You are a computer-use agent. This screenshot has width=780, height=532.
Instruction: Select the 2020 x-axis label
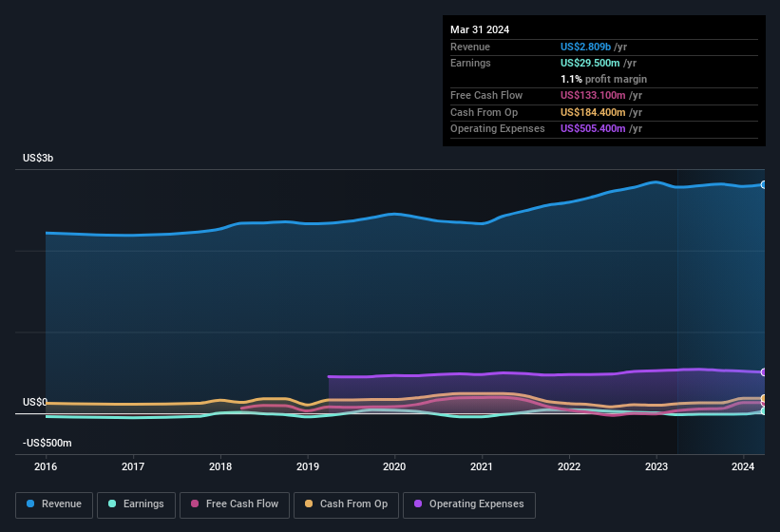(394, 466)
